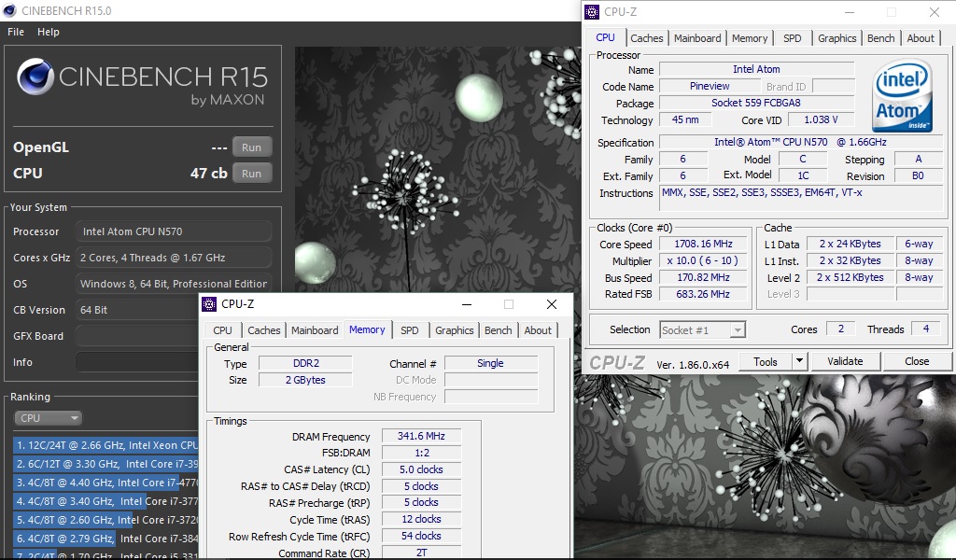
Task: Click the Bus Speed 170.82 MHz value
Action: [x=703, y=277]
